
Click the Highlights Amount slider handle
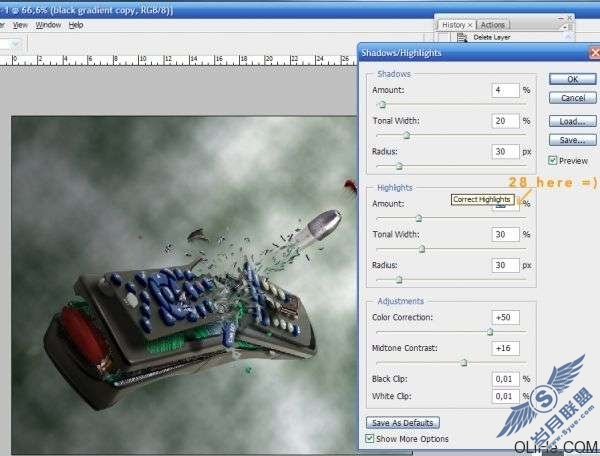(x=419, y=218)
